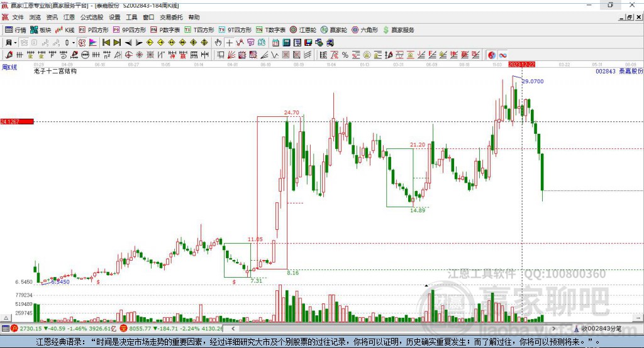Jump to first bar with skip-start icon
Image resolution: width=644 pixels, height=348 pixels.
coord(106,43)
